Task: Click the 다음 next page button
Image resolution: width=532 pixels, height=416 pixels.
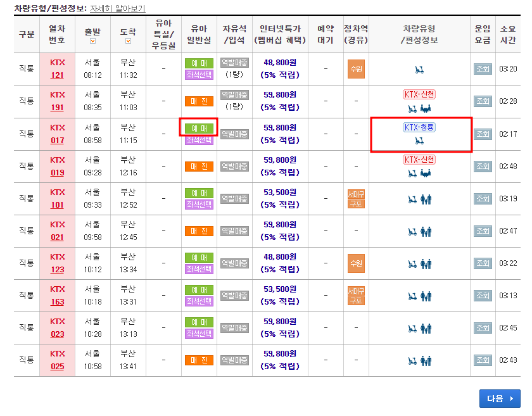Action: point(500,398)
